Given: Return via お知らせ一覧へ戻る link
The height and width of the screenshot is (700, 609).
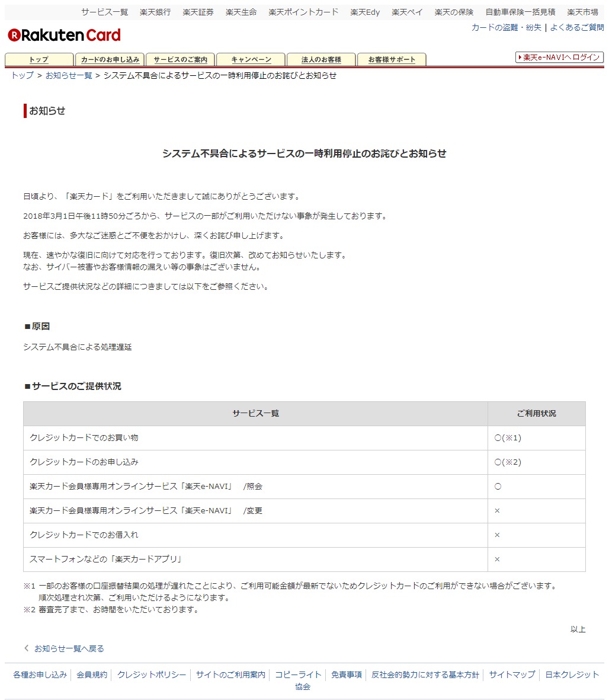Looking at the screenshot, I should coord(69,648).
